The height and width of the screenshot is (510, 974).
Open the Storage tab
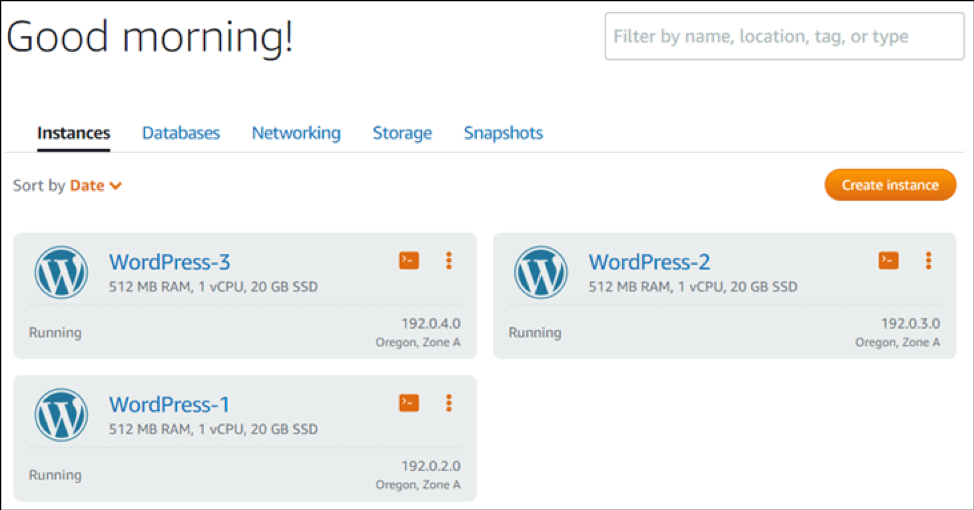pyautogui.click(x=402, y=133)
